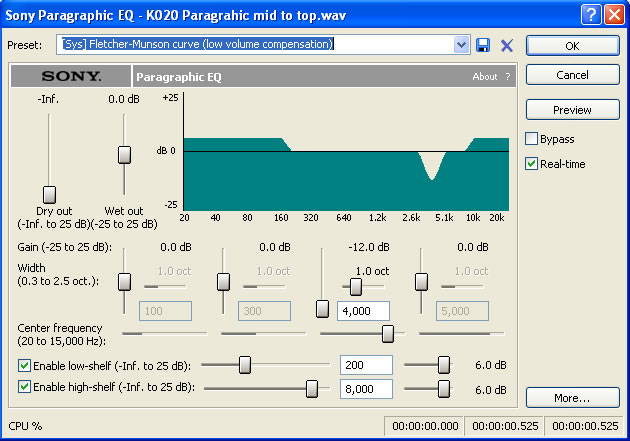Enable the Bypass checkbox
The height and width of the screenshot is (441, 630).
[x=531, y=139]
